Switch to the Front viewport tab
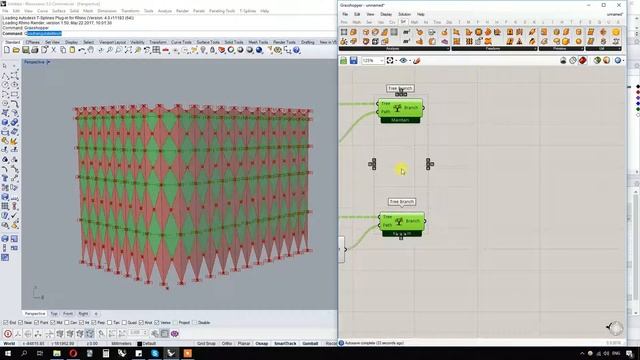This screenshot has height=360, width=640. [68, 313]
